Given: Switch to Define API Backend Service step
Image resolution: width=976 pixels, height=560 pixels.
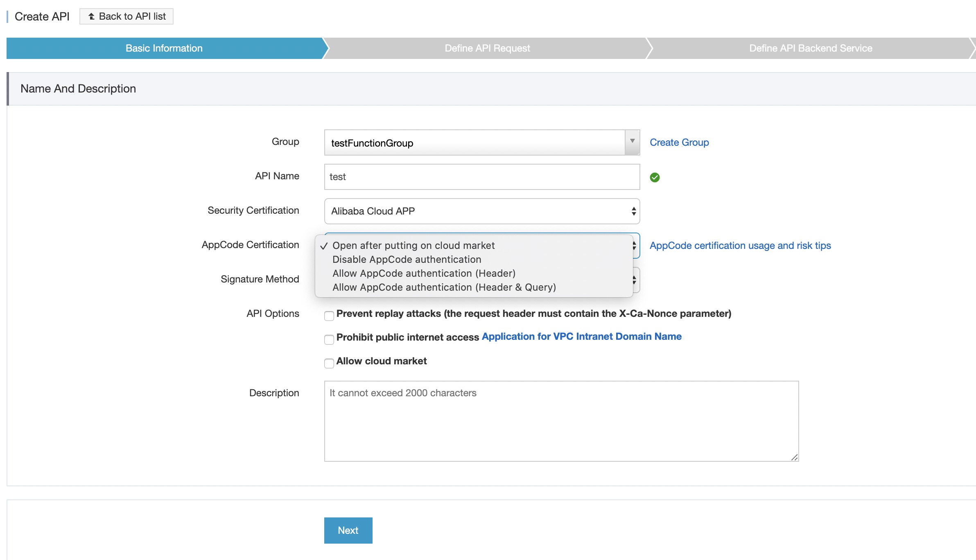Looking at the screenshot, I should coord(811,48).
